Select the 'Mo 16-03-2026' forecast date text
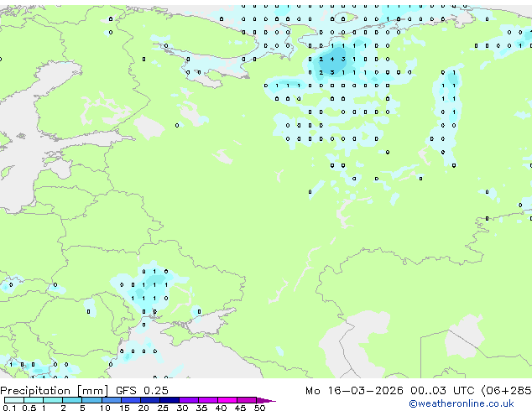This screenshot has width=532, height=411. pos(354,391)
